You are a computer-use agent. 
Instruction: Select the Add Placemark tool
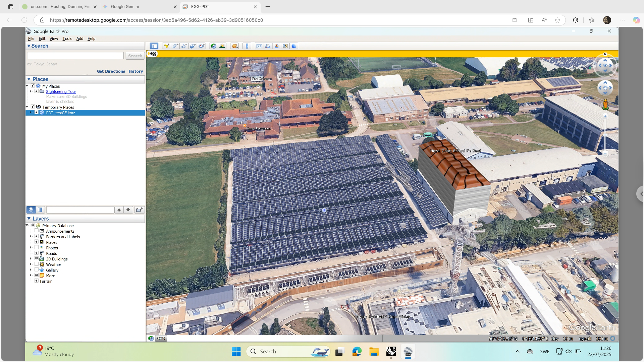click(166, 46)
